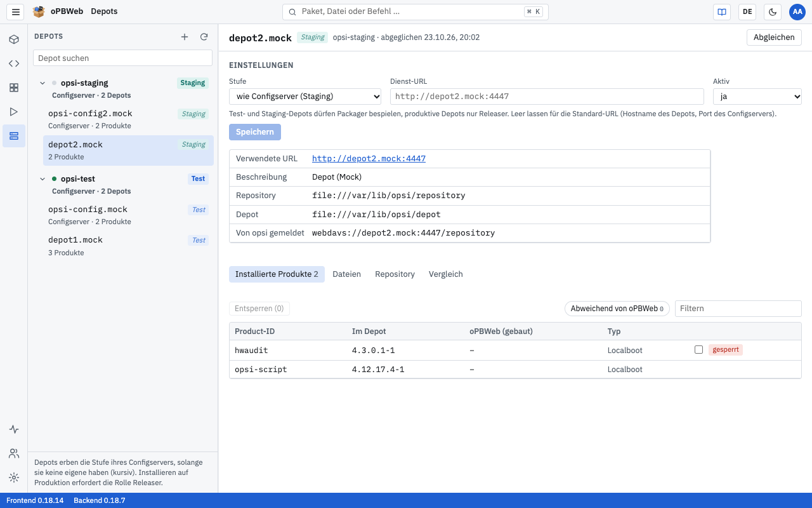Focus the 'Depot suchen' search field
This screenshot has height=508, width=812.
122,58
